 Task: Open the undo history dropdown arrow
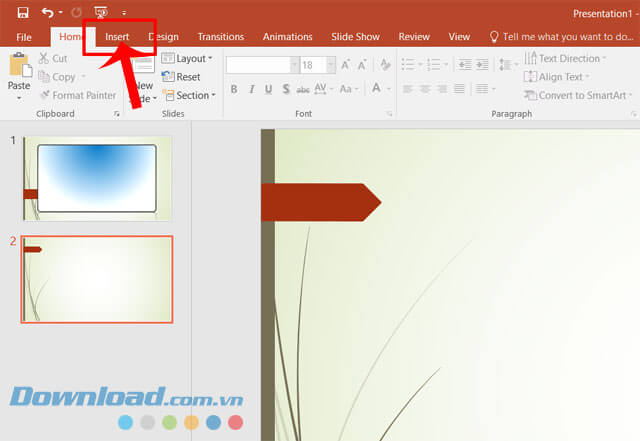click(60, 13)
